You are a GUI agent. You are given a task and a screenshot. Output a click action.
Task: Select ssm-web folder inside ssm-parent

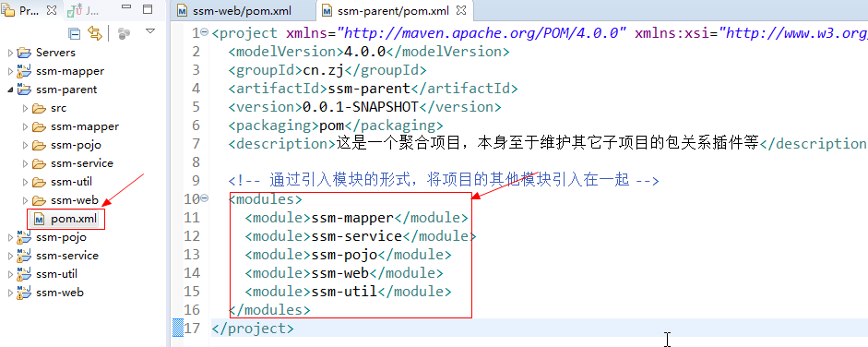click(75, 199)
